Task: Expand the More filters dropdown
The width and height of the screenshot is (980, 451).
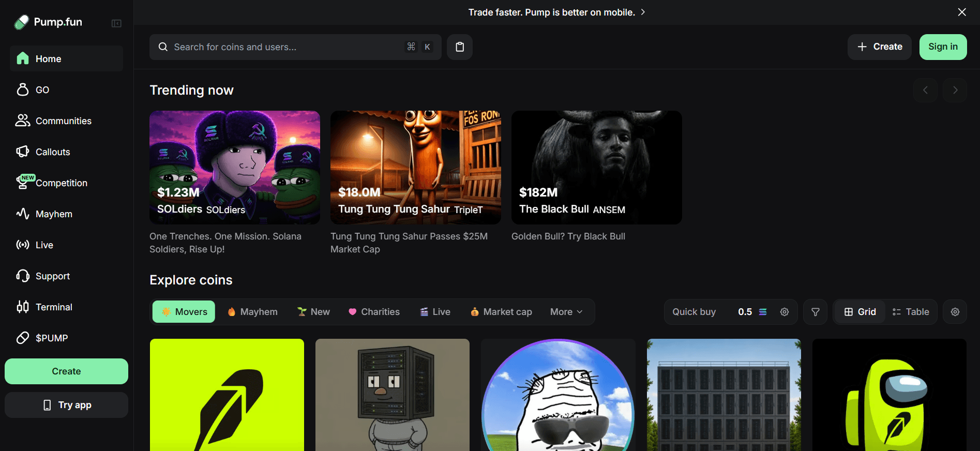Action: [566, 312]
